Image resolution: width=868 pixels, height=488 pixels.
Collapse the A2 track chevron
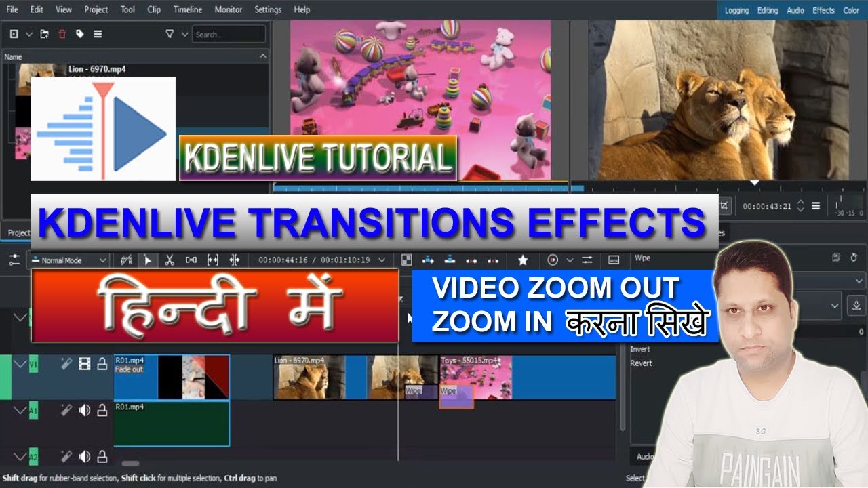[x=20, y=456]
